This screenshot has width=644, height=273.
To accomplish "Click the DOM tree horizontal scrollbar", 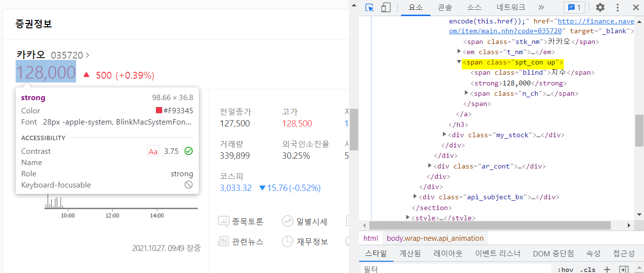I will [x=490, y=225].
